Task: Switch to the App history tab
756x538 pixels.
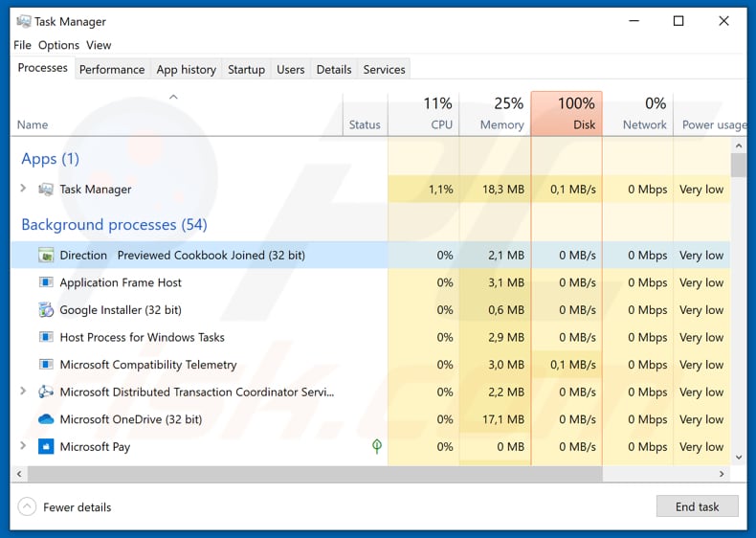Action: pos(186,70)
